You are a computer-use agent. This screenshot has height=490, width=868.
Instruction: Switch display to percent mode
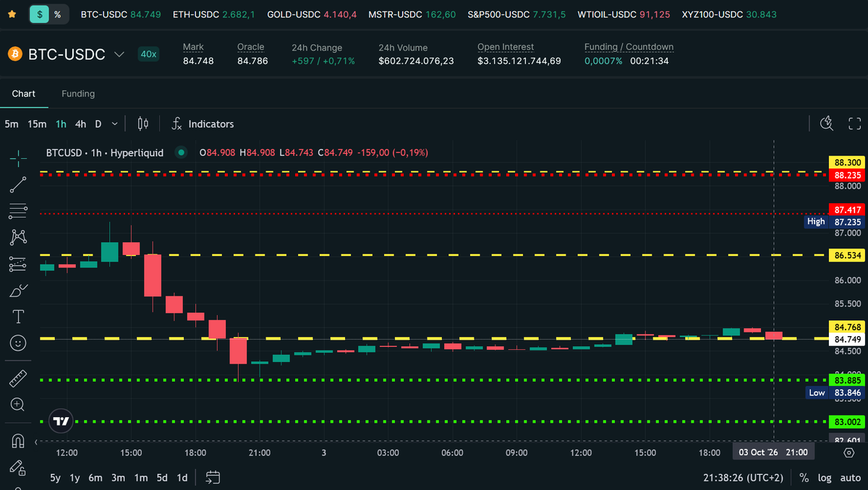coord(58,14)
